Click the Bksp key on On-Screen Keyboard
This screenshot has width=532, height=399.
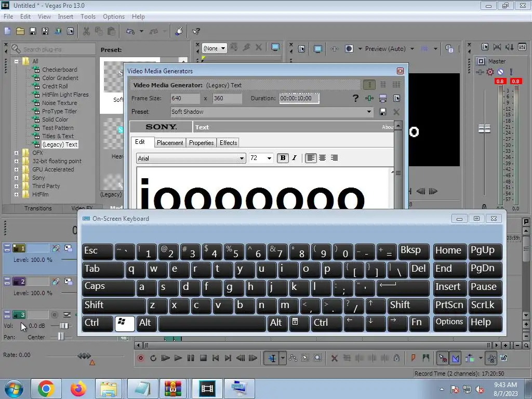[414, 251]
